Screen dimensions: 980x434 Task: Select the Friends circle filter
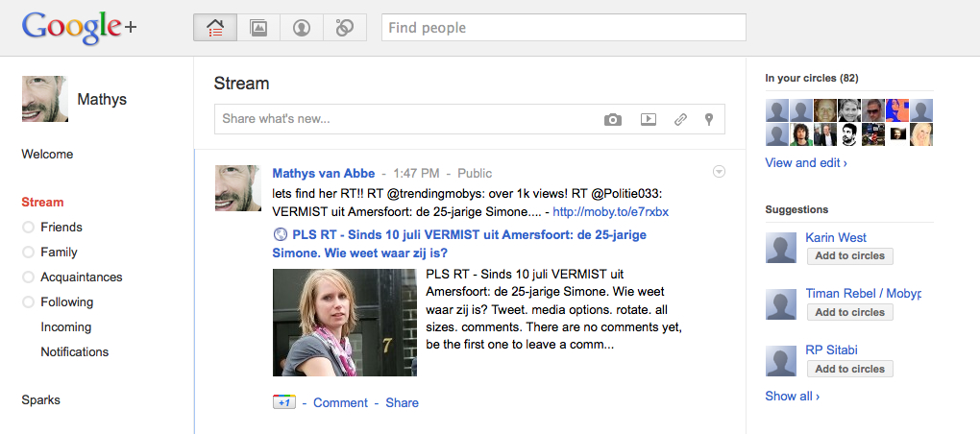click(61, 228)
